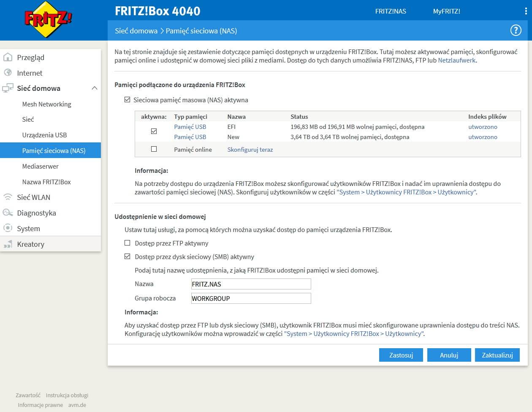
Task: Open the FRITZ!NAS menu item
Action: coord(391,11)
